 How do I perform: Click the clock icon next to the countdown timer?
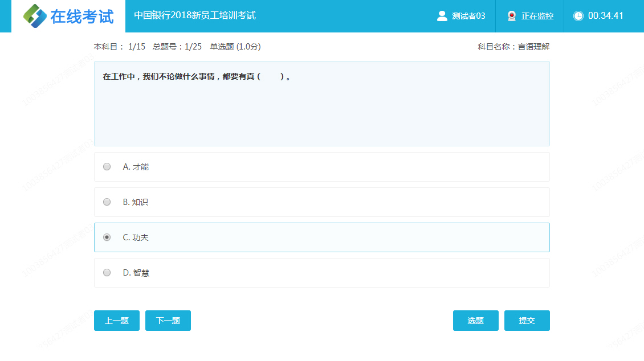click(x=578, y=16)
